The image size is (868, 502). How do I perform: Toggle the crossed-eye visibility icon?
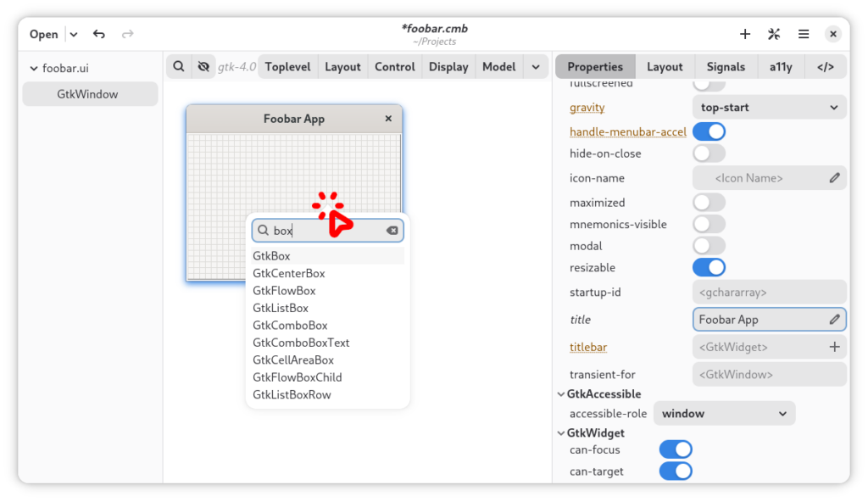(203, 66)
